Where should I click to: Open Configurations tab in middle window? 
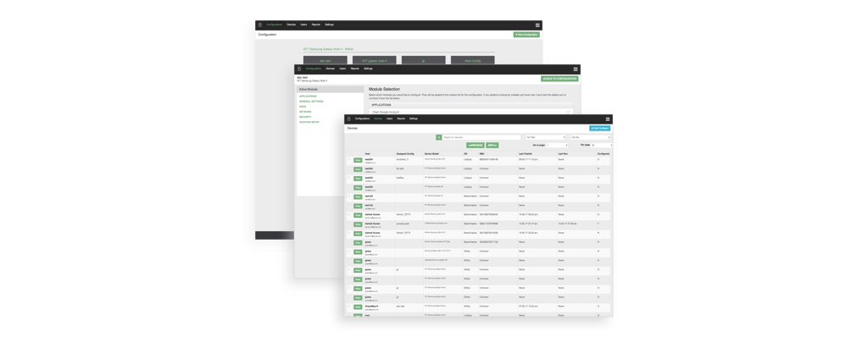pos(314,69)
